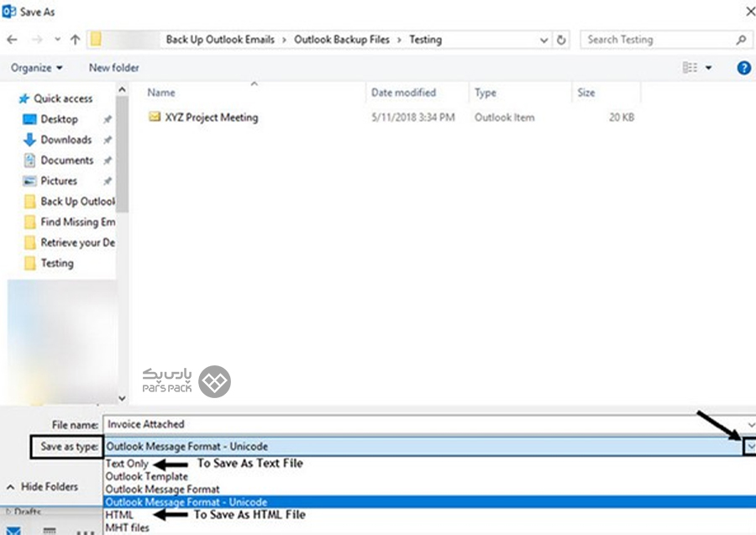Viewport: 756px width, 535px height.
Task: Click the 20 KB size cell
Action: pos(622,118)
